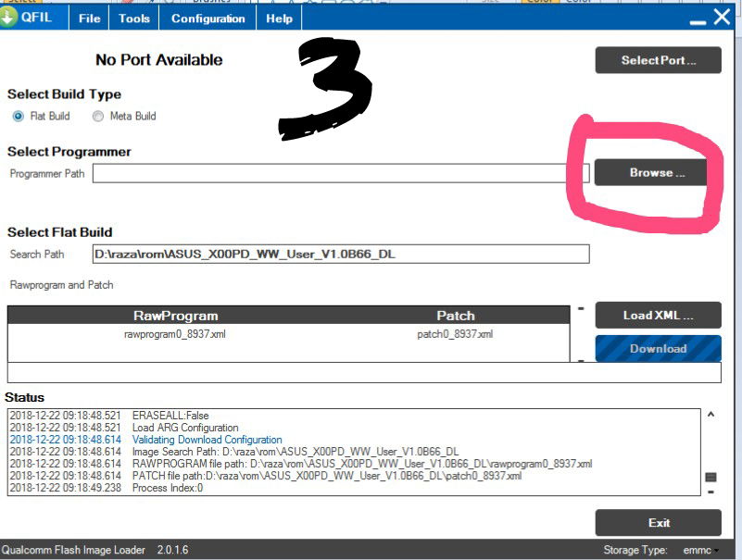Focus the Programmer Path input field

point(341,173)
